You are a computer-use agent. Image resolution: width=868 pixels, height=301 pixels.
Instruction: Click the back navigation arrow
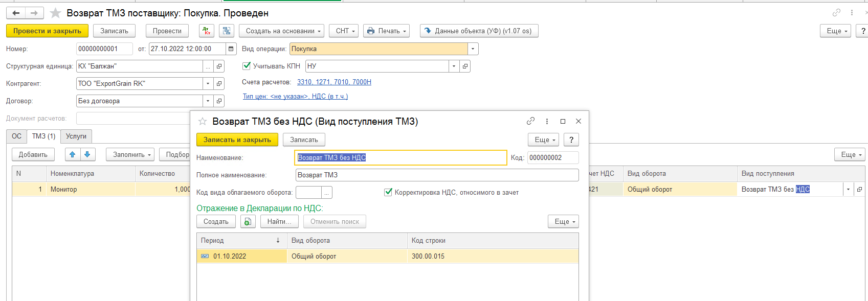(x=16, y=13)
